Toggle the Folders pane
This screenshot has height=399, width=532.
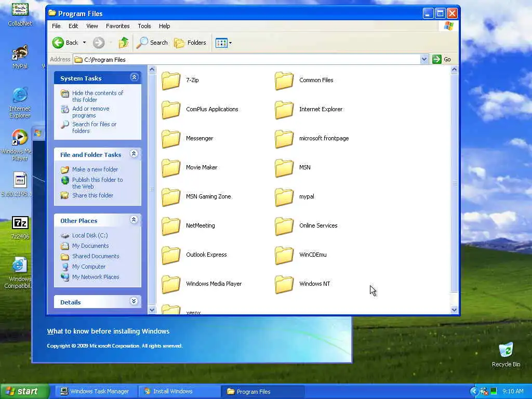(x=190, y=43)
